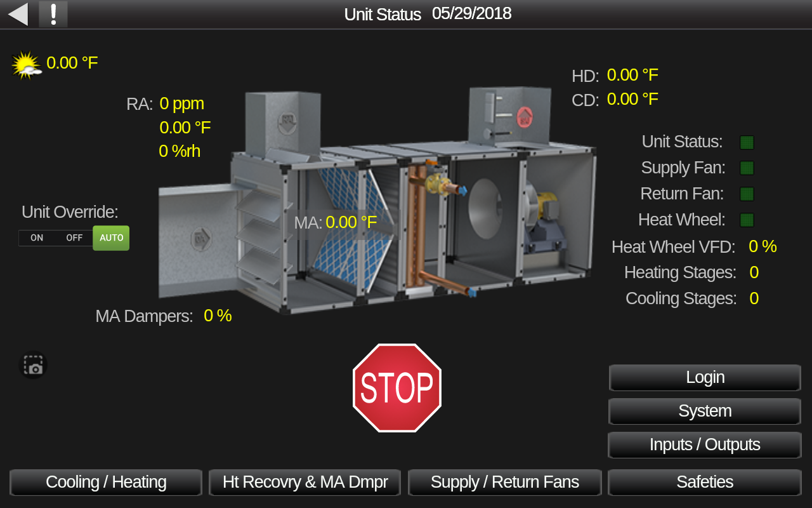Click the return air arrow on duct

[287, 123]
